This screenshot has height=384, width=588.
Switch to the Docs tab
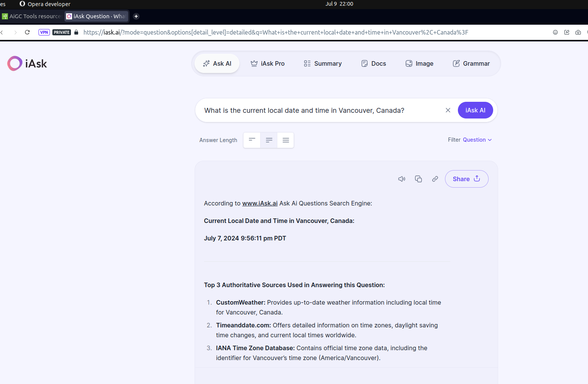click(x=374, y=63)
